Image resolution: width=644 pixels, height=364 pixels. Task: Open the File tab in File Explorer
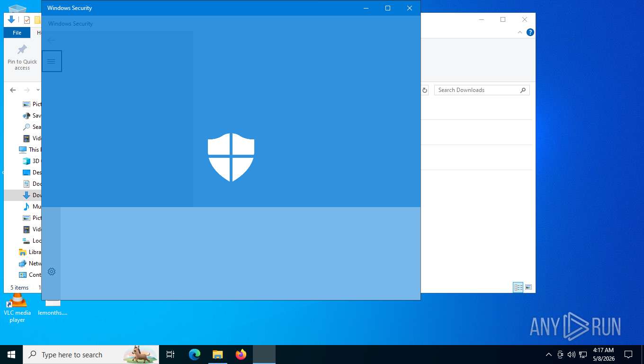point(17,33)
